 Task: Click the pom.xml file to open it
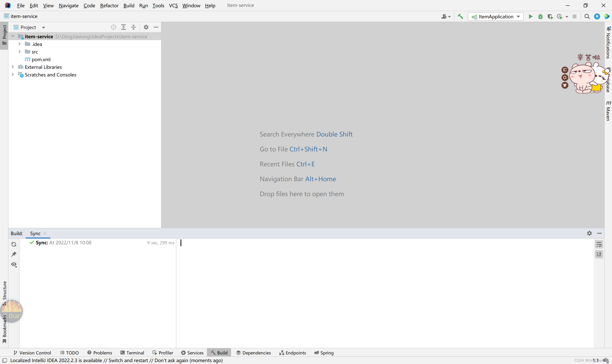click(41, 59)
